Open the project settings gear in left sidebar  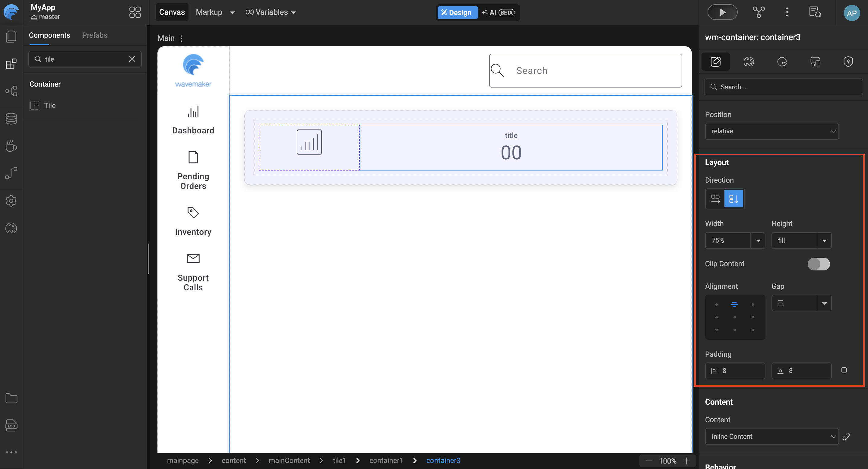pyautogui.click(x=11, y=201)
